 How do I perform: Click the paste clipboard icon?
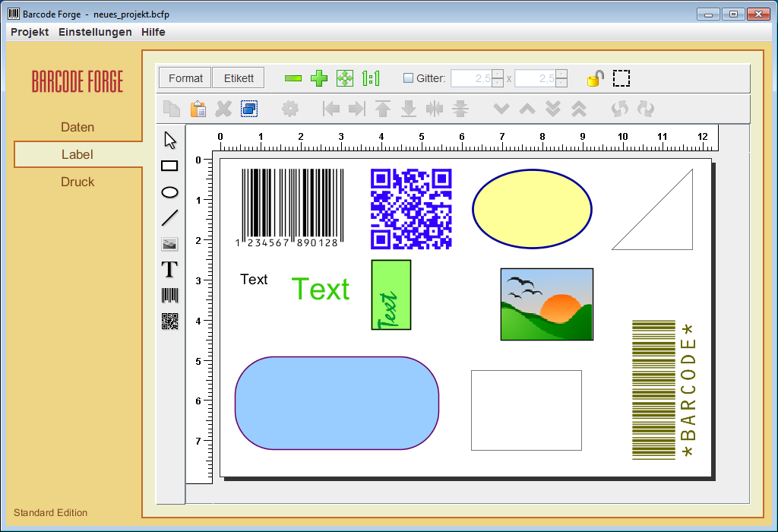click(198, 109)
